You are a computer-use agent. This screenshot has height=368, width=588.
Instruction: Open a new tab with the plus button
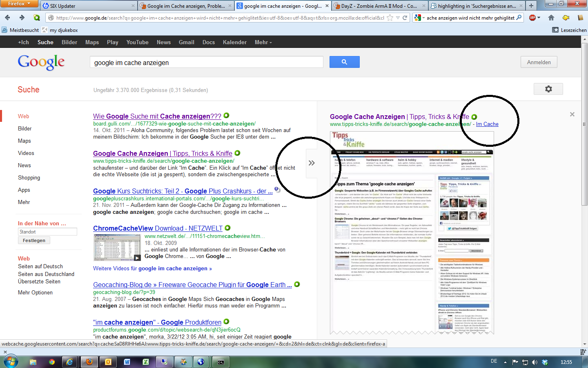(531, 6)
